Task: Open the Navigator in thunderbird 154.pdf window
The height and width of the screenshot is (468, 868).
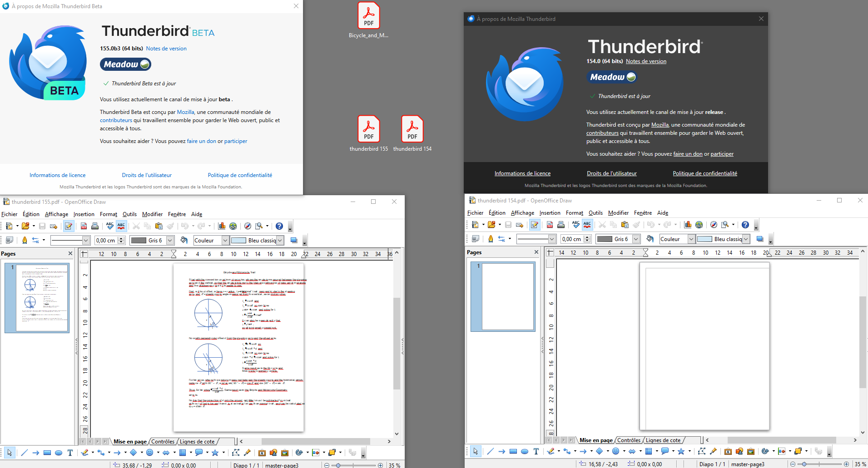Action: tap(714, 225)
